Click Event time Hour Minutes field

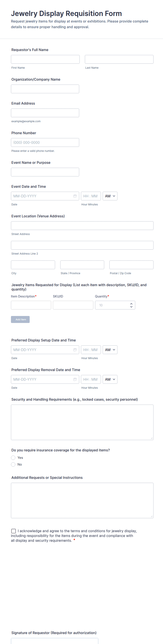click(91, 196)
